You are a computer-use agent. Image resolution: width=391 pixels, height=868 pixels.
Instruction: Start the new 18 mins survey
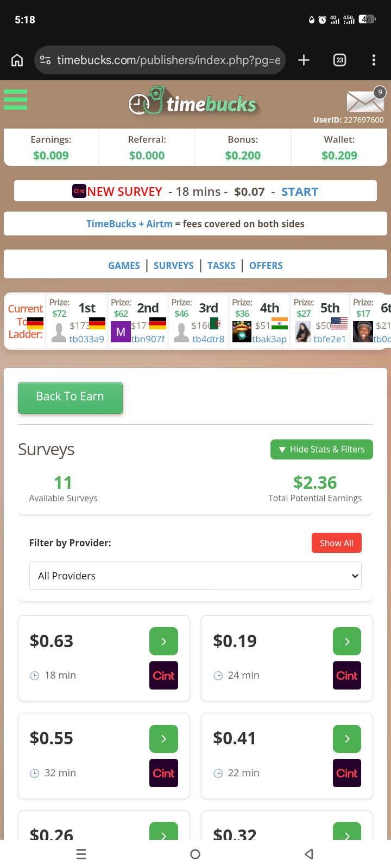coord(300,192)
